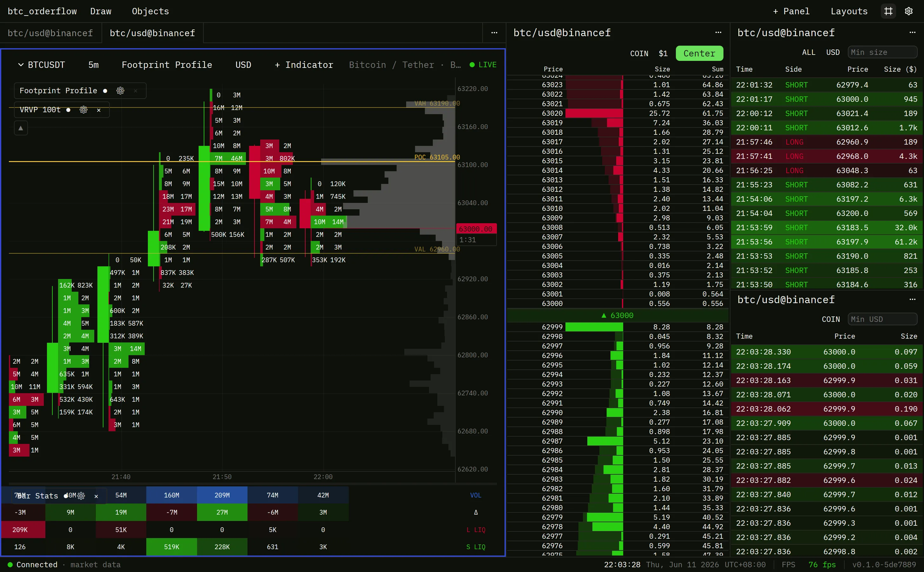This screenshot has width=924, height=572.
Task: Open liquidations panel three-dot menu
Action: pos(912,33)
